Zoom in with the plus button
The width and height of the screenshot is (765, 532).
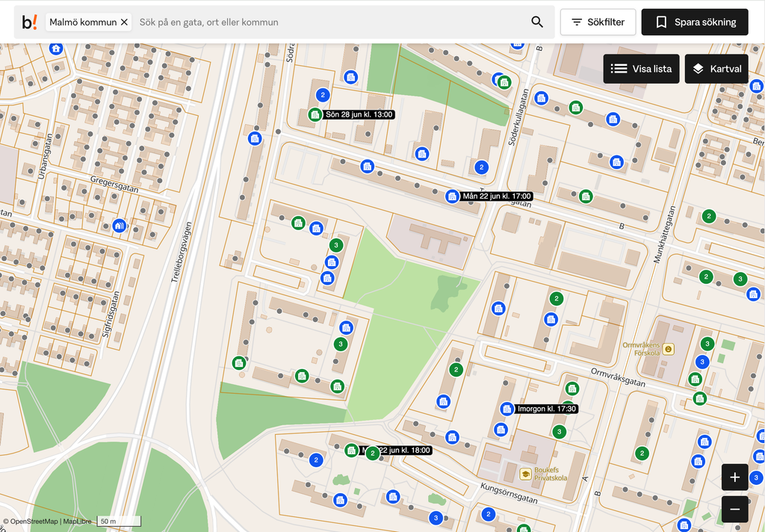(x=735, y=477)
